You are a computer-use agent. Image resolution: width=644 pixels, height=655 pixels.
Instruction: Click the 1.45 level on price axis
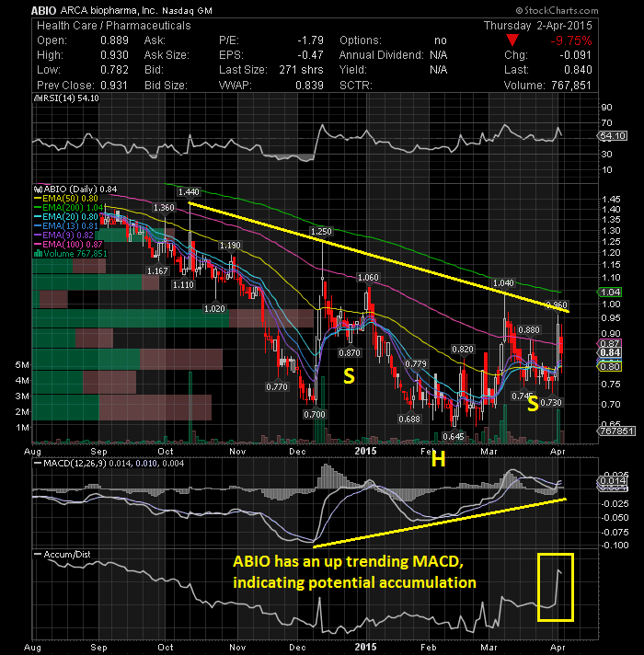611,200
